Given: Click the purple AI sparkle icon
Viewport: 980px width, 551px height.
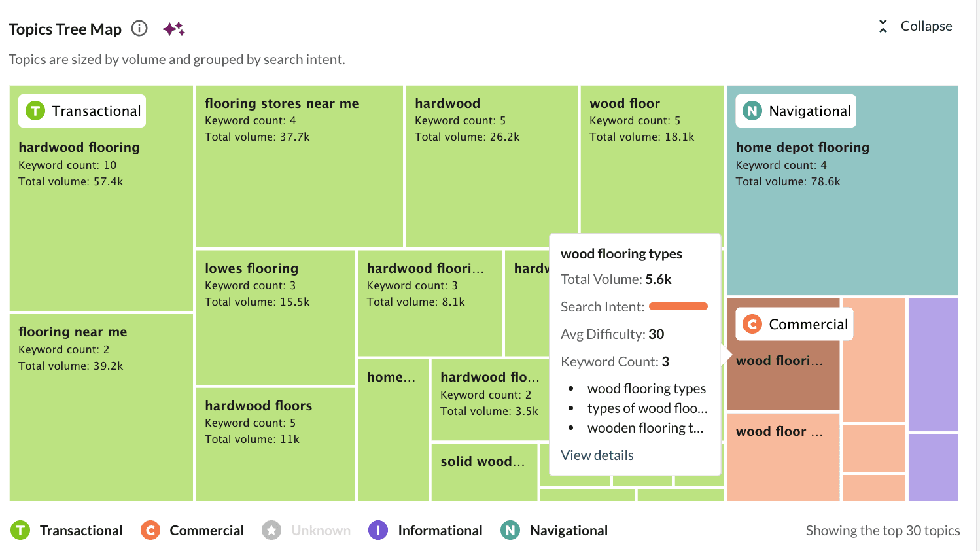Looking at the screenshot, I should point(173,29).
